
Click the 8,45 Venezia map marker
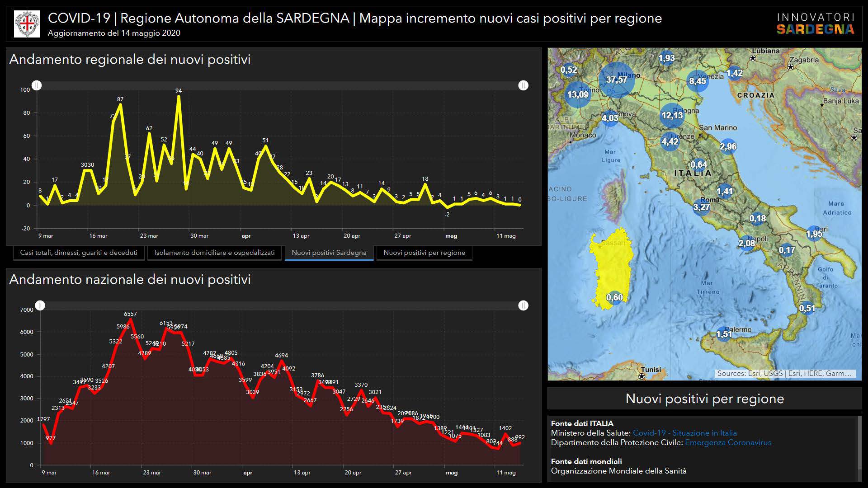[698, 81]
